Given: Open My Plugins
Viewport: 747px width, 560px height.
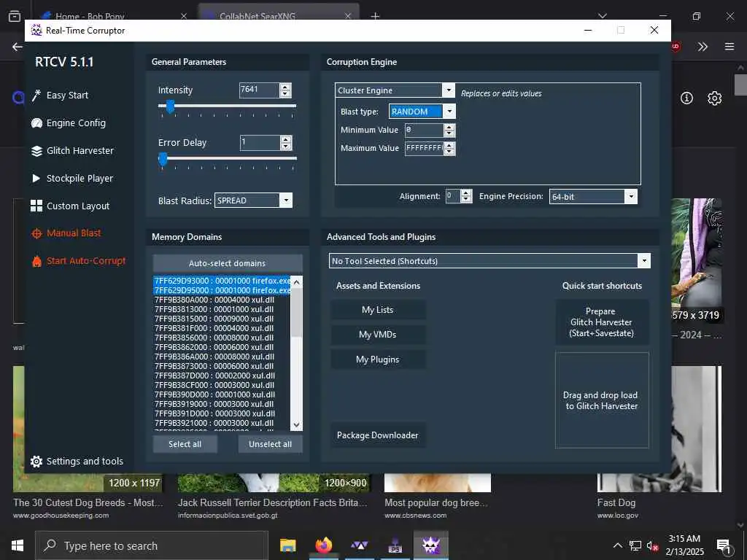Looking at the screenshot, I should click(x=378, y=359).
